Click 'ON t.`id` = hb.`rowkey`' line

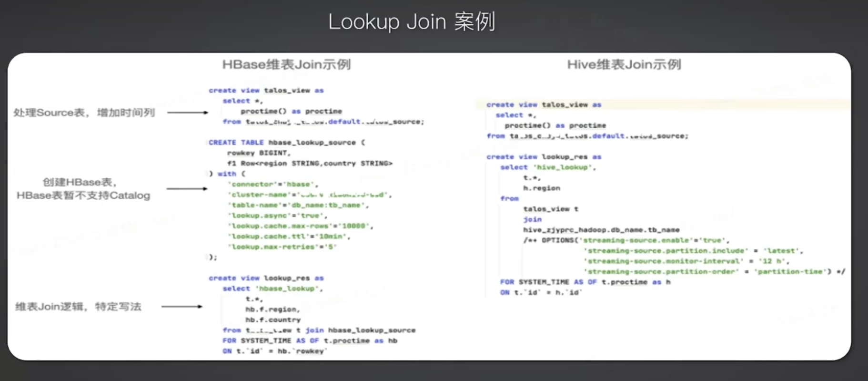[x=275, y=351]
